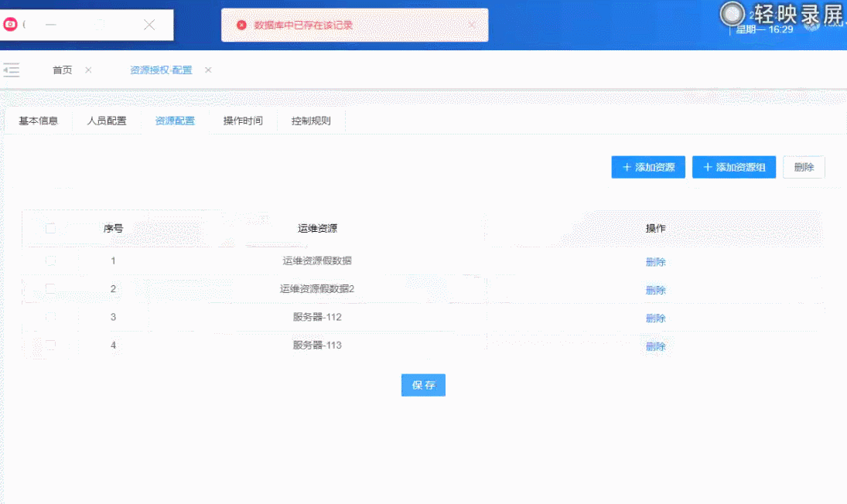Select the 运维资源假数据 cell

pyautogui.click(x=317, y=261)
